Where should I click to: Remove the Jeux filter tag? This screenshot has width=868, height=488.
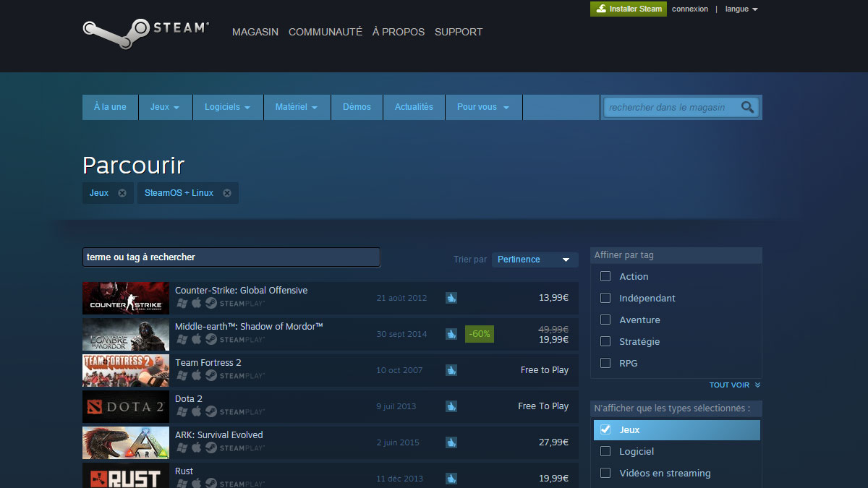pos(122,193)
